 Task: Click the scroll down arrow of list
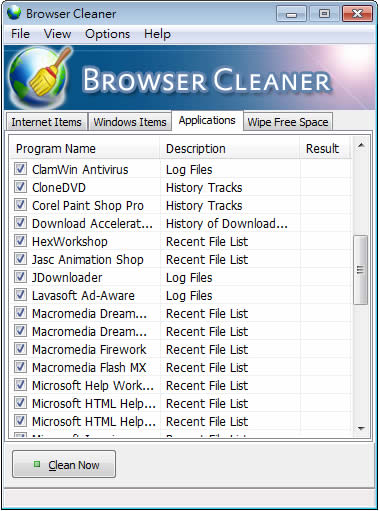pyautogui.click(x=361, y=428)
